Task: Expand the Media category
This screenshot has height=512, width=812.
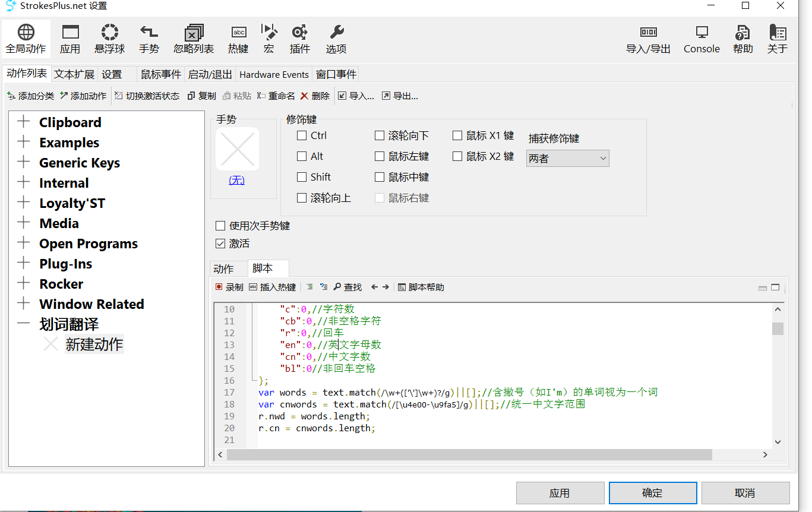Action: [24, 223]
